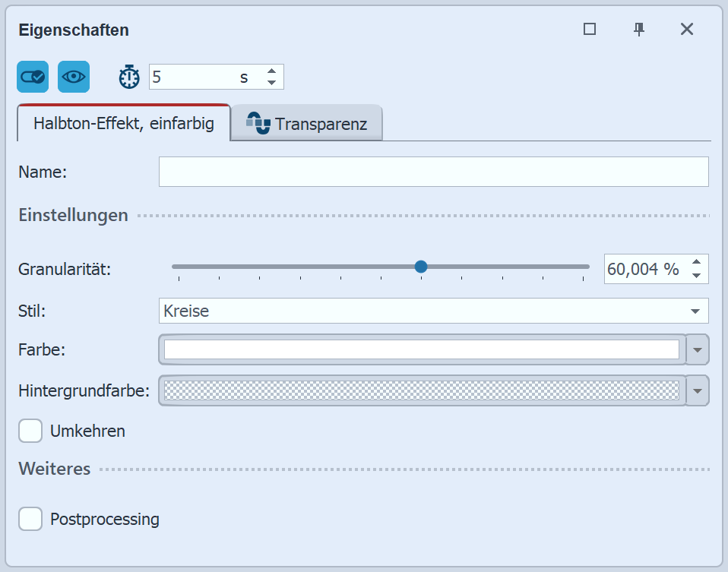Increase the 60,004 % value via stepper
The width and height of the screenshot is (728, 572).
(x=697, y=263)
